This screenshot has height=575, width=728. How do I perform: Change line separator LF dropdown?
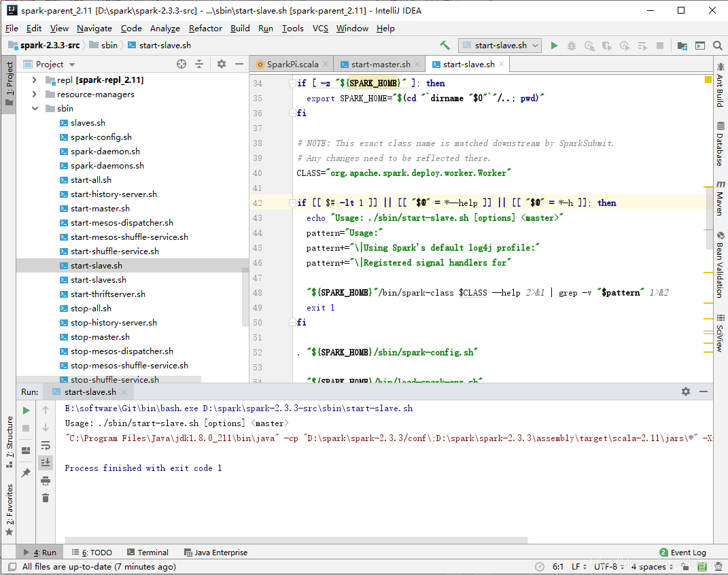coord(579,567)
